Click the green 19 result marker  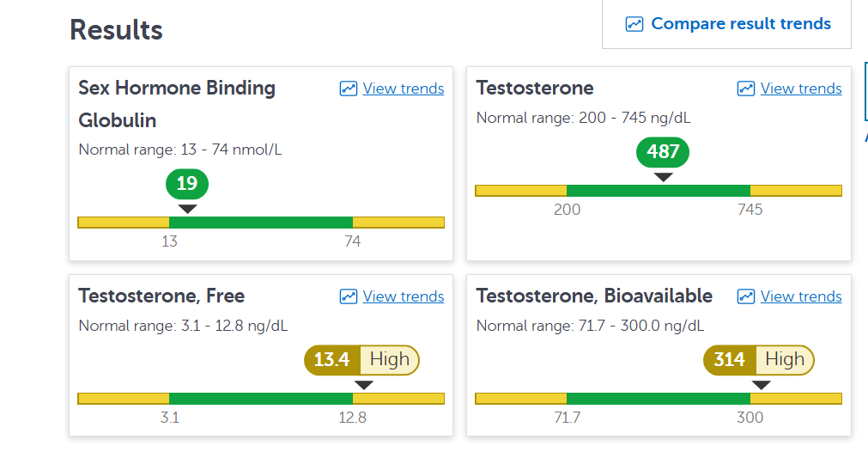point(187,184)
